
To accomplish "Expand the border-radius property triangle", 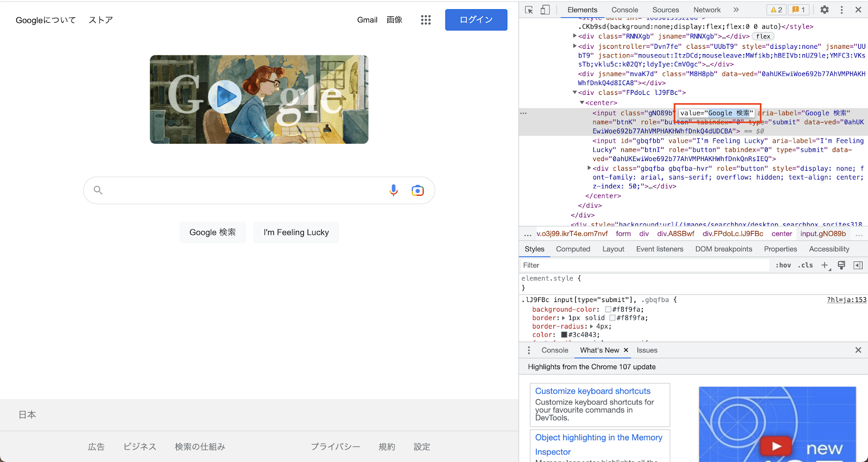I will pos(592,326).
